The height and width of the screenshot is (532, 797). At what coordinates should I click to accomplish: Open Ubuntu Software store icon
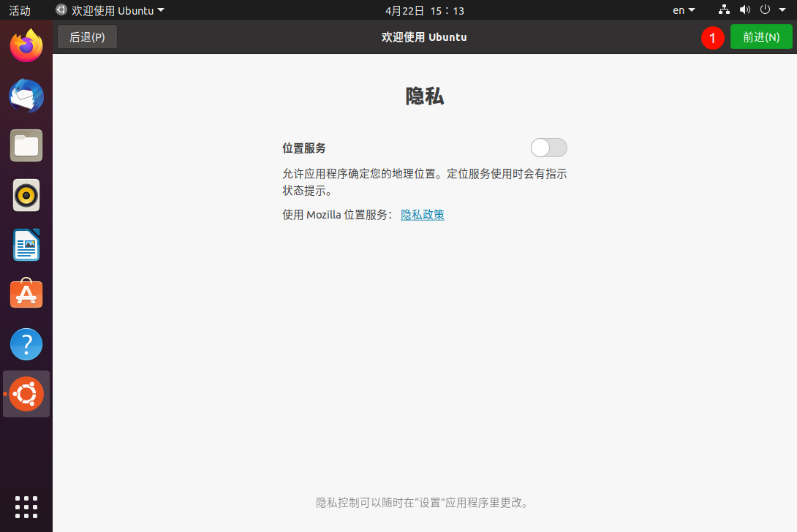click(x=26, y=294)
